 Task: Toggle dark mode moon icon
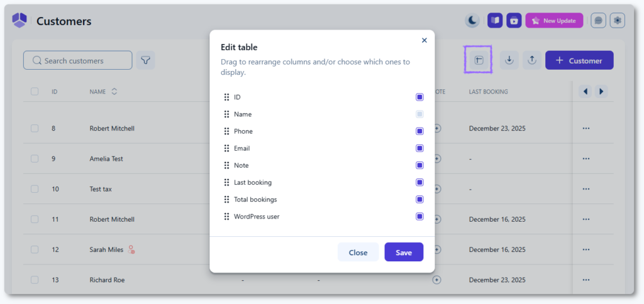[472, 21]
